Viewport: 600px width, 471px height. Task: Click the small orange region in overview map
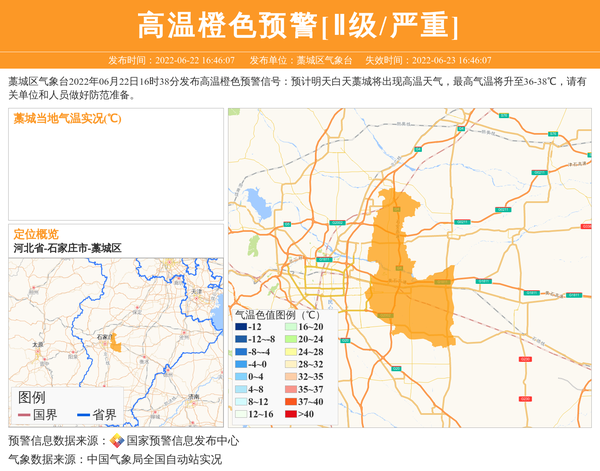click(116, 344)
